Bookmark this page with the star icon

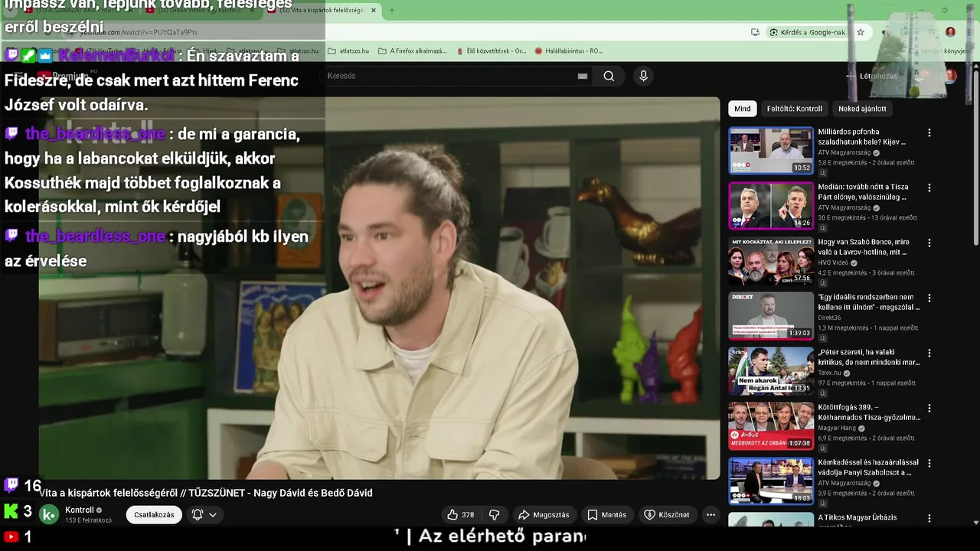(861, 32)
